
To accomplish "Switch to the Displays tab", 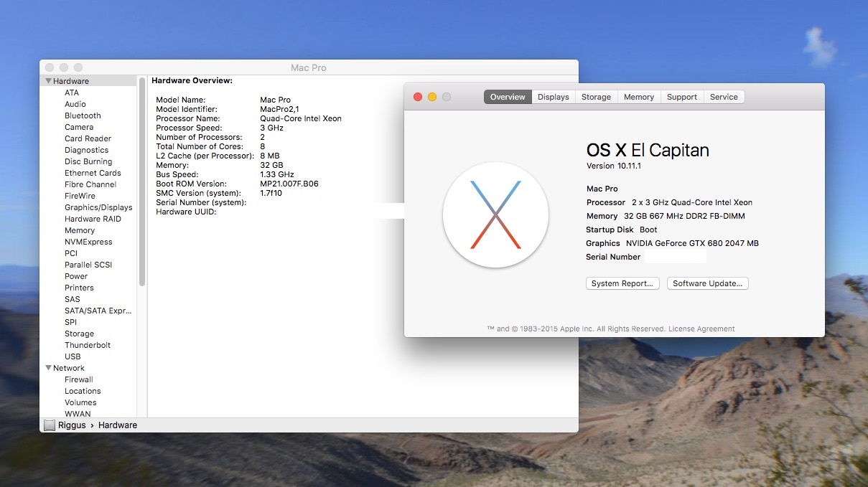I will (x=554, y=97).
